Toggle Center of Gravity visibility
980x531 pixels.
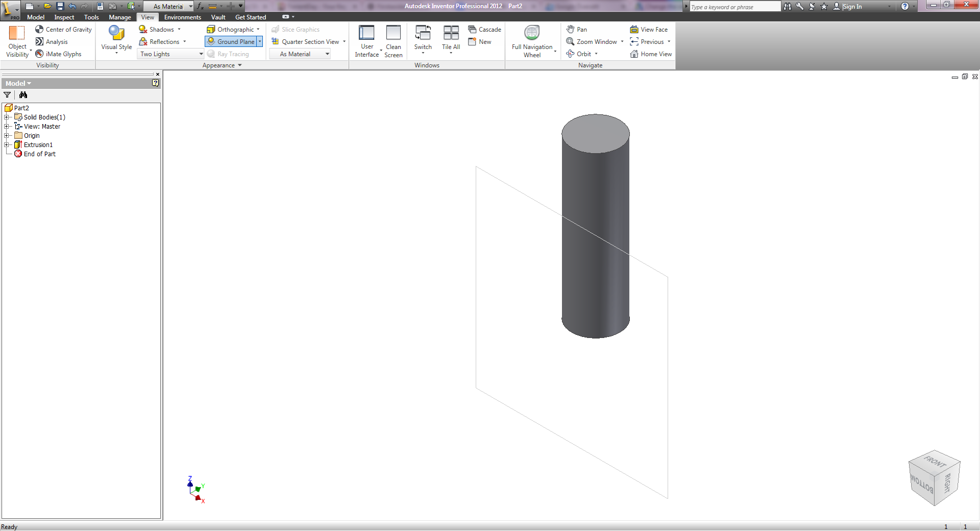pyautogui.click(x=63, y=30)
